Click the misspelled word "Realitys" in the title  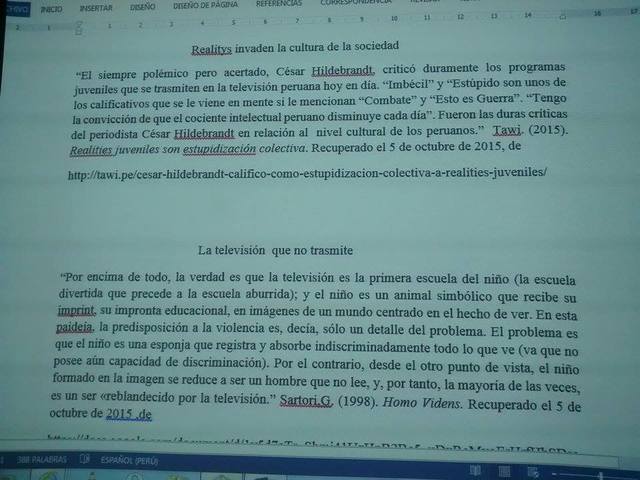point(211,49)
